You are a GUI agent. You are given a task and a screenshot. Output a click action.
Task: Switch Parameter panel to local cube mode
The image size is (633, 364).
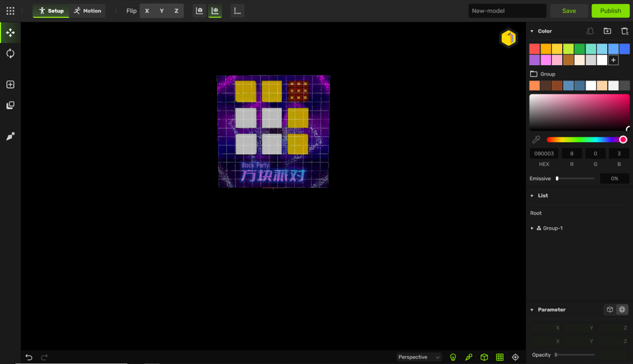click(610, 309)
